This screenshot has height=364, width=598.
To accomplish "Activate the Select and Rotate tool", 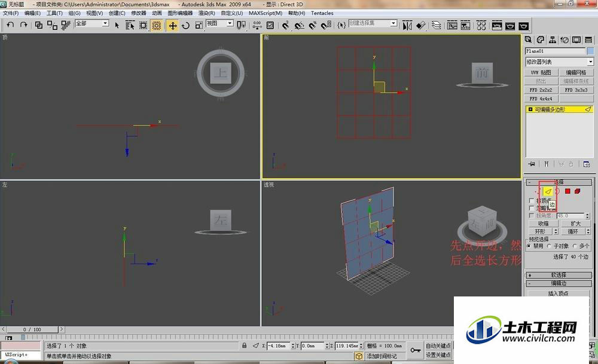I will 186,26.
